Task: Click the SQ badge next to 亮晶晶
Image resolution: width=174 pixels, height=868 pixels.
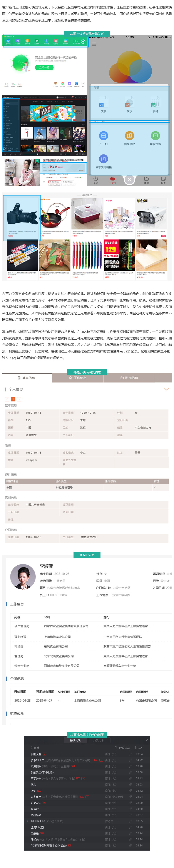Action: pyautogui.click(x=42, y=833)
